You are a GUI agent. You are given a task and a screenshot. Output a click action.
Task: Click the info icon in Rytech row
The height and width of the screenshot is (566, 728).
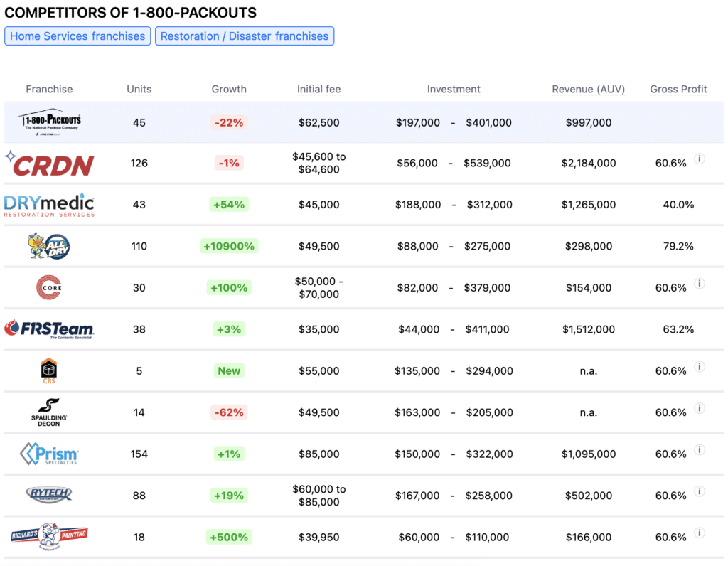point(700,491)
